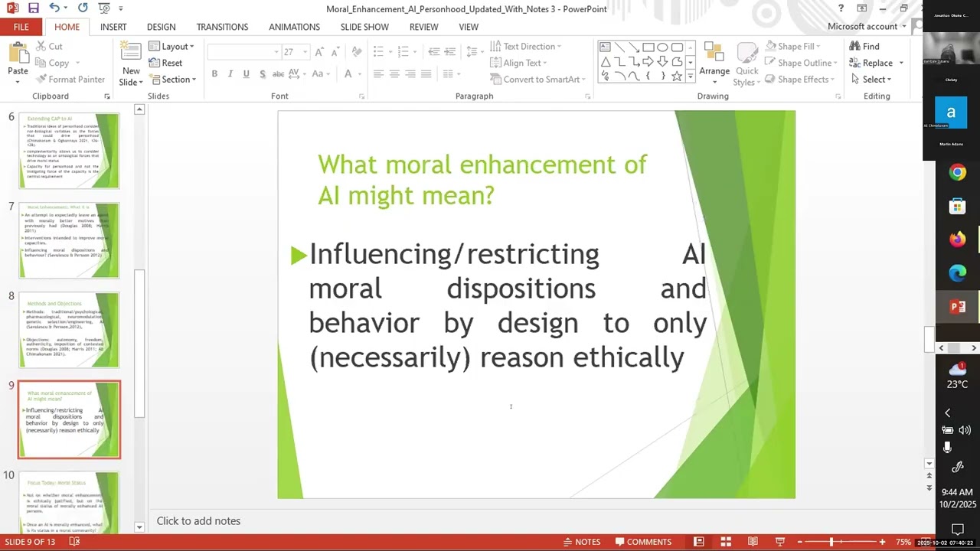Open Section dropdown

click(173, 80)
